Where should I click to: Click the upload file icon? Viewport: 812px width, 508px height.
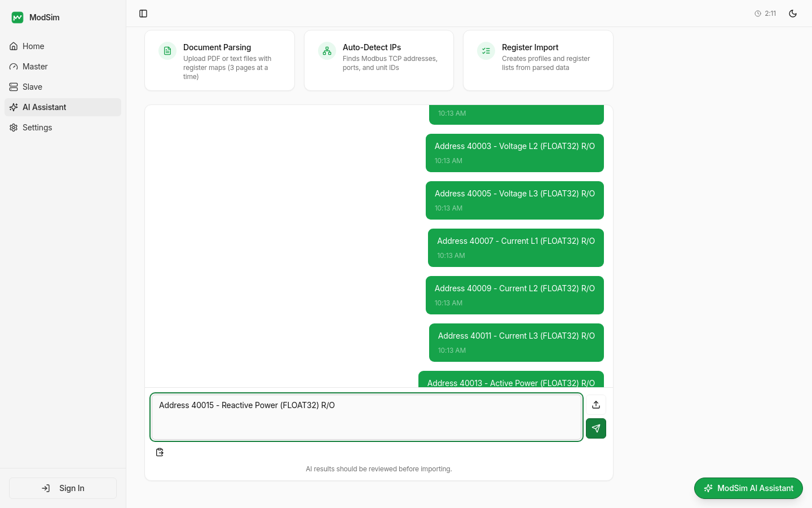click(596, 405)
